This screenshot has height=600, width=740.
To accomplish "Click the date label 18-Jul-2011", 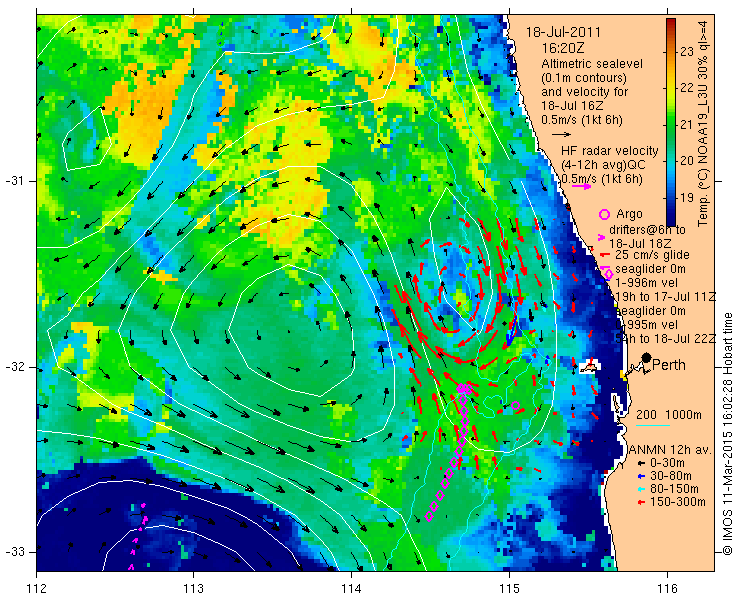I will (x=563, y=33).
